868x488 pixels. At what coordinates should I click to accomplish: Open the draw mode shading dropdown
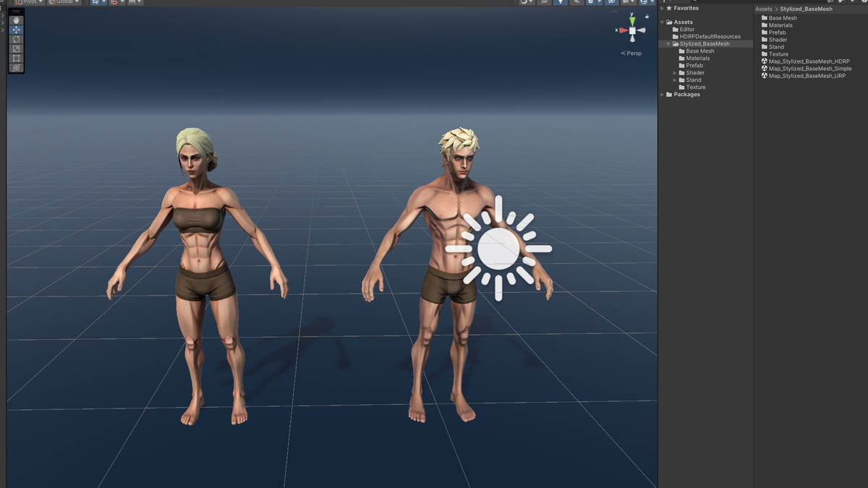(x=527, y=2)
